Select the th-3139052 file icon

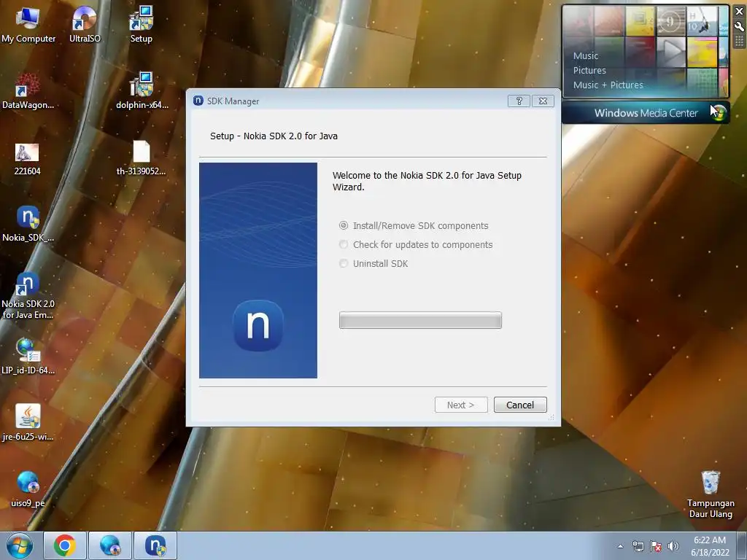[141, 158]
